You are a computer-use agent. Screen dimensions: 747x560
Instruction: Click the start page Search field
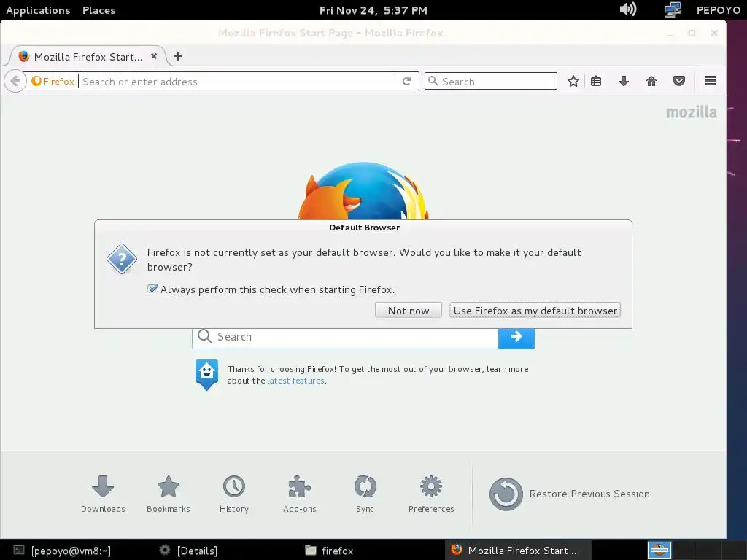tap(345, 337)
